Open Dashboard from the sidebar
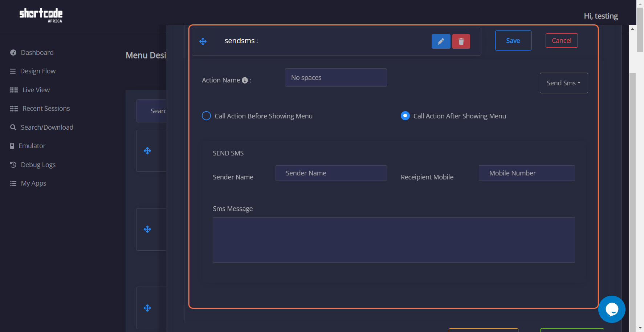 click(x=37, y=53)
